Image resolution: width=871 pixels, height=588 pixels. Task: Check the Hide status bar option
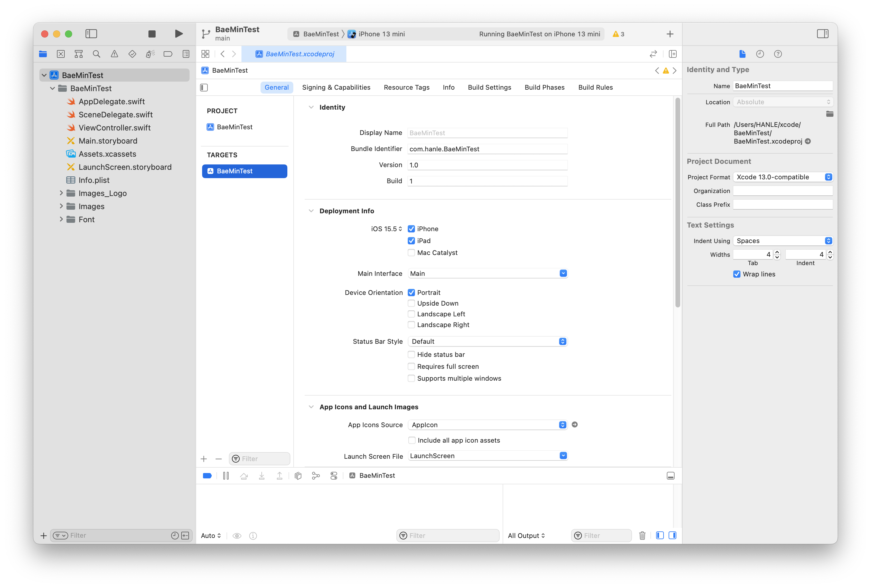pos(411,355)
